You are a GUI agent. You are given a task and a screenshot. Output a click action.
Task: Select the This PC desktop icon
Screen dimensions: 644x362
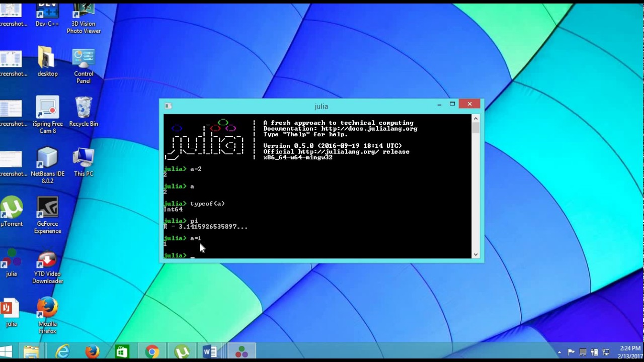point(84,162)
